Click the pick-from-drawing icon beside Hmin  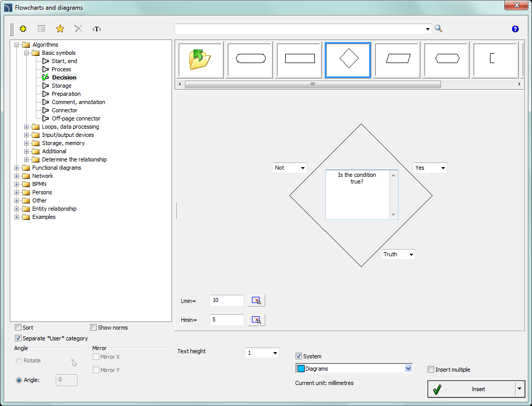pyautogui.click(x=256, y=320)
